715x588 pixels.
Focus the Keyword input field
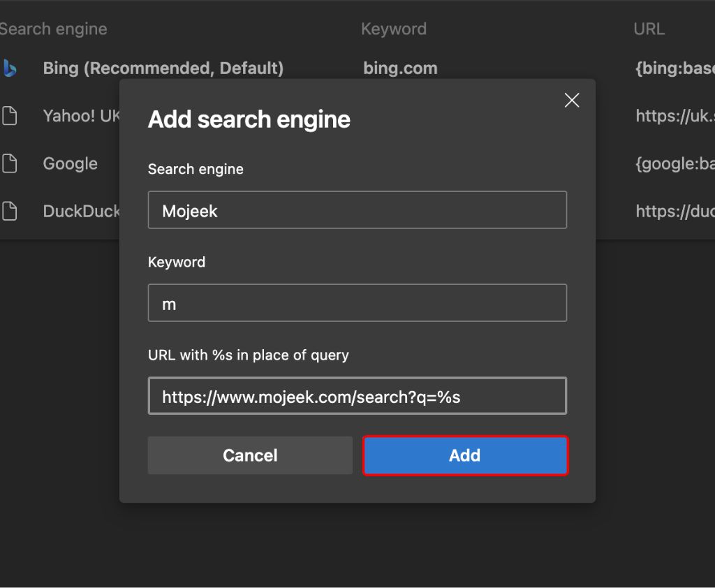tap(357, 303)
